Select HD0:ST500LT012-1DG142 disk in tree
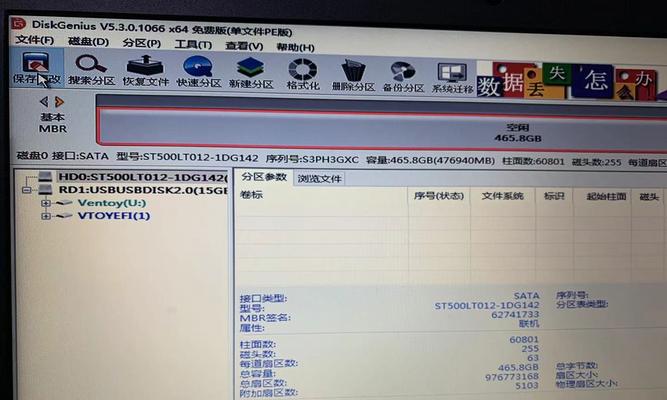The width and height of the screenshot is (667, 400). pyautogui.click(x=143, y=177)
